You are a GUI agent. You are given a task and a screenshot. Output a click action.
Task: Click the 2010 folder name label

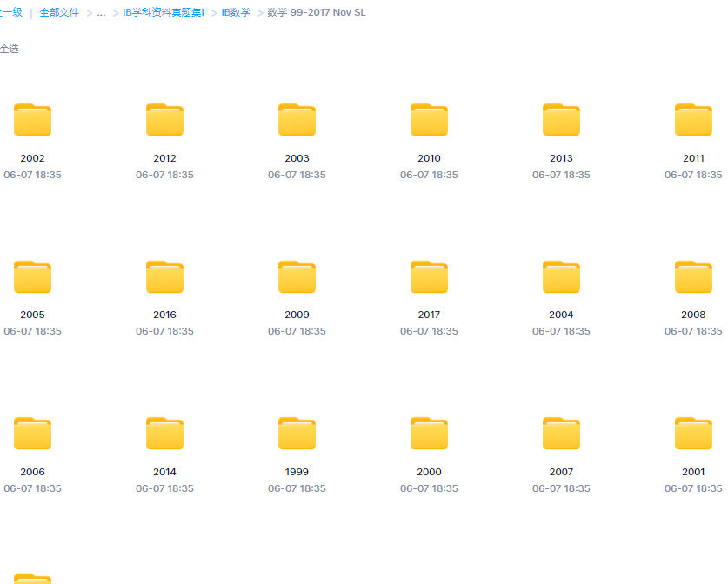pyautogui.click(x=429, y=158)
